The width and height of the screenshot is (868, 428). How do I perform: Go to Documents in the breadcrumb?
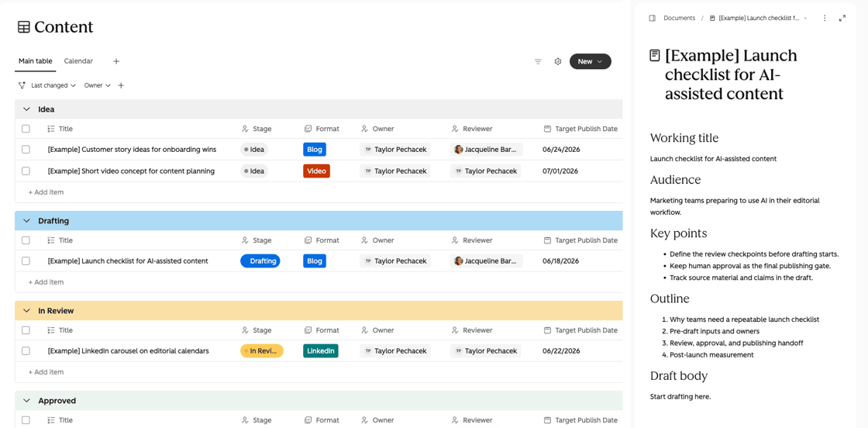click(x=679, y=19)
